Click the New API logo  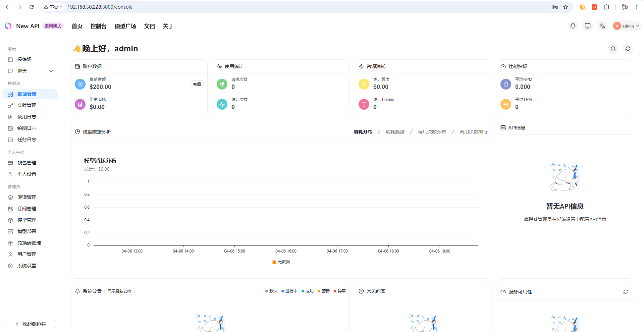click(x=8, y=26)
